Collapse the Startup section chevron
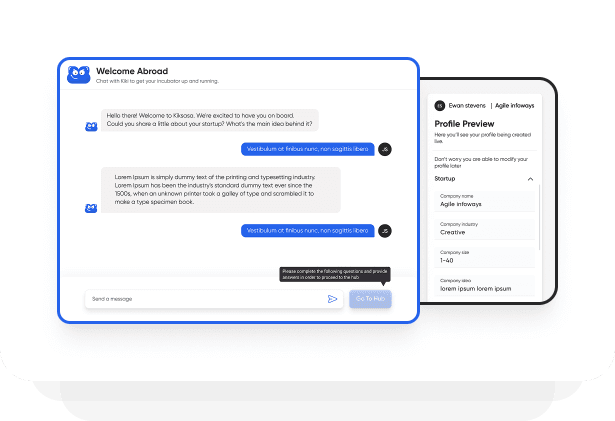The width and height of the screenshot is (615, 421). coord(530,179)
